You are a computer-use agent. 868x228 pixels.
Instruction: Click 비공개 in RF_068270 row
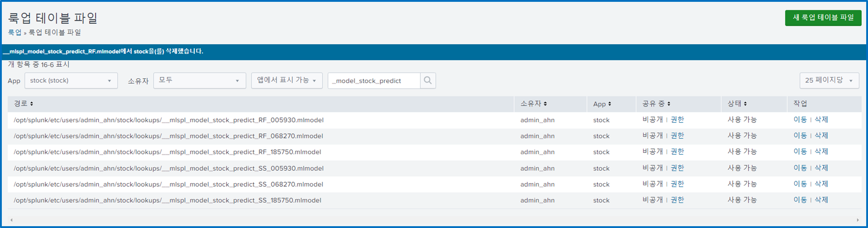tap(652, 136)
